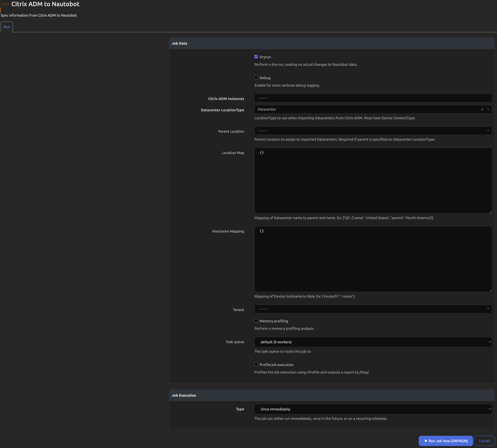The image size is (497, 448).
Task: Enable Memory profiling checkbox
Action: (x=256, y=321)
